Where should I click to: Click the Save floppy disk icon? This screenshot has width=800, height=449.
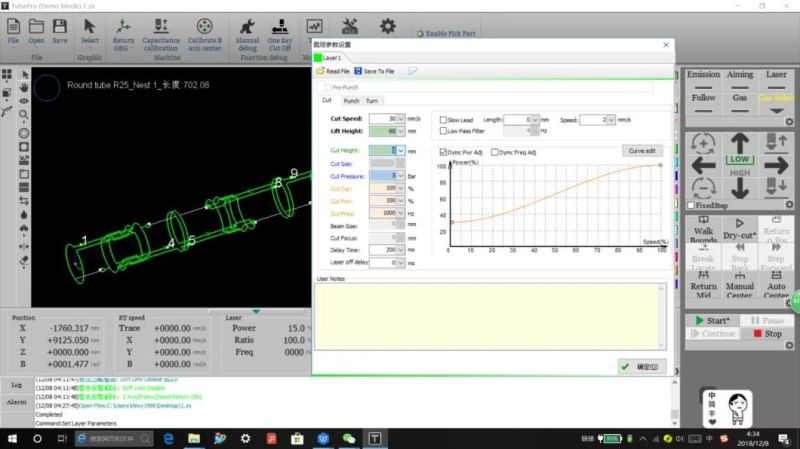(60, 27)
